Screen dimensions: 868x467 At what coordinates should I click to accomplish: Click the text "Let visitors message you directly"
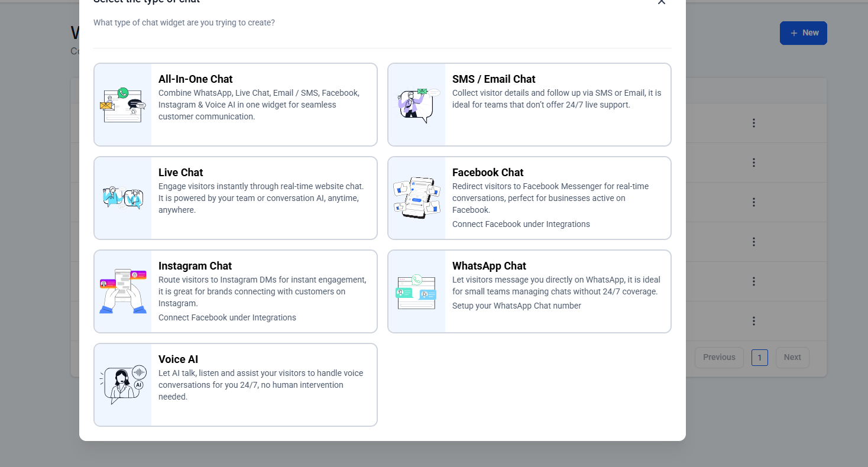pyautogui.click(x=556, y=286)
